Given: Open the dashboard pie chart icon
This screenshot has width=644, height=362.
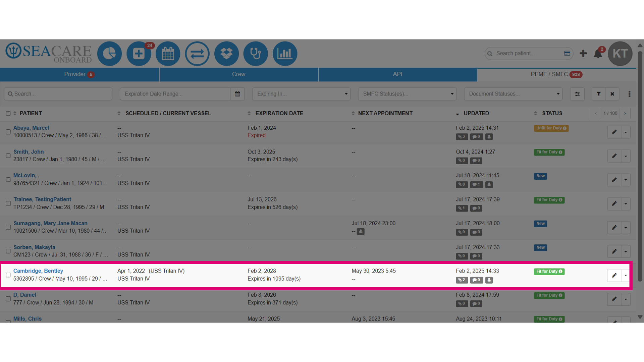Looking at the screenshot, I should tap(109, 54).
